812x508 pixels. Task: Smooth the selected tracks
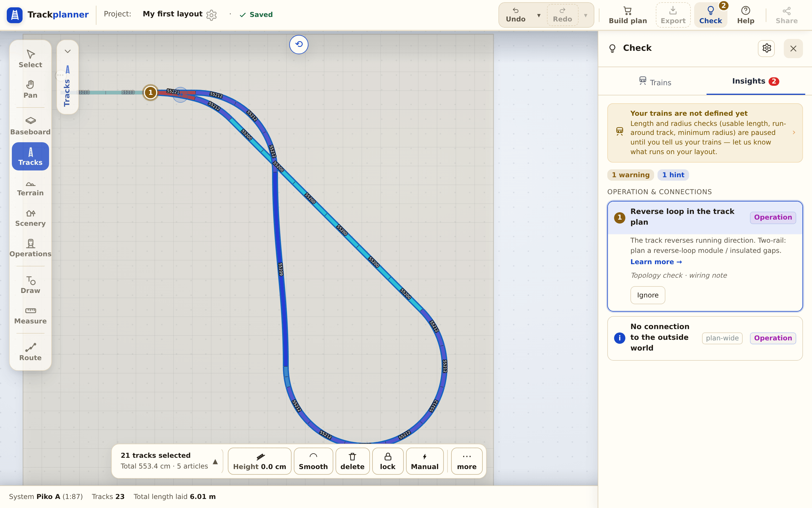click(313, 461)
